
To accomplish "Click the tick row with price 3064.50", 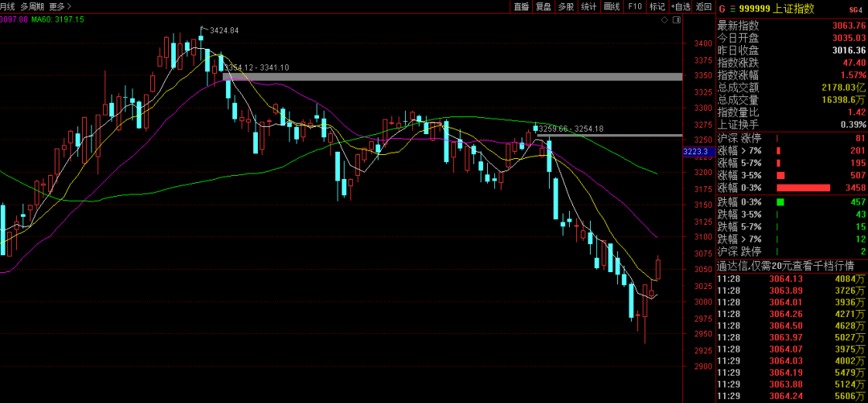I will pyautogui.click(x=792, y=326).
